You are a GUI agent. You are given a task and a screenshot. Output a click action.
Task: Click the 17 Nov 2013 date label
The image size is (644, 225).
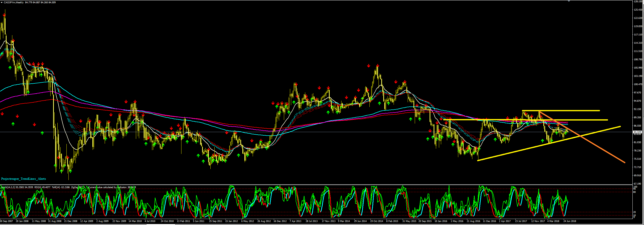point(329,221)
